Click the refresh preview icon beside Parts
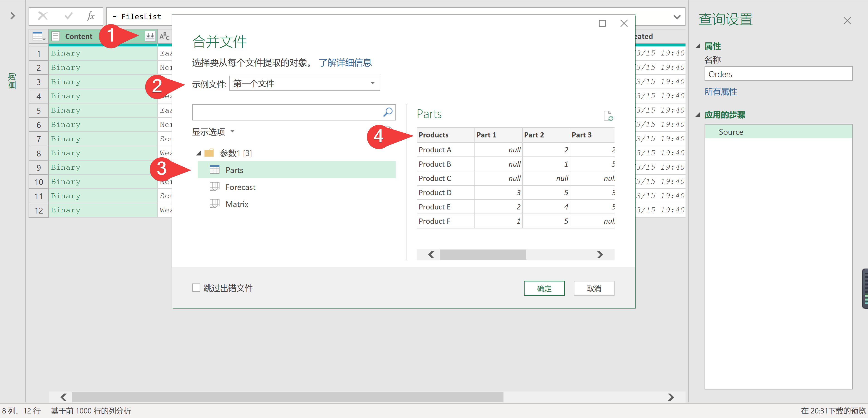This screenshot has width=868, height=418. (x=608, y=116)
